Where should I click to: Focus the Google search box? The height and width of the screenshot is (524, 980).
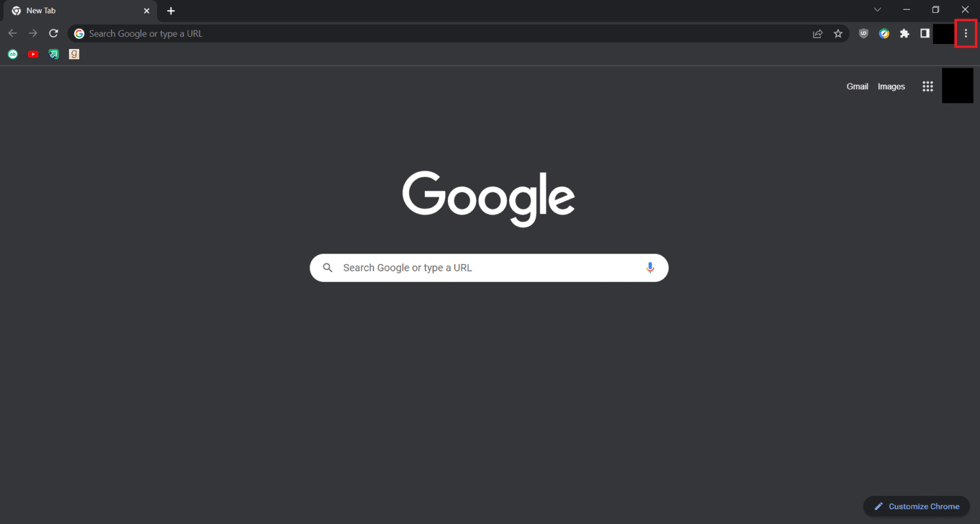pyautogui.click(x=489, y=268)
